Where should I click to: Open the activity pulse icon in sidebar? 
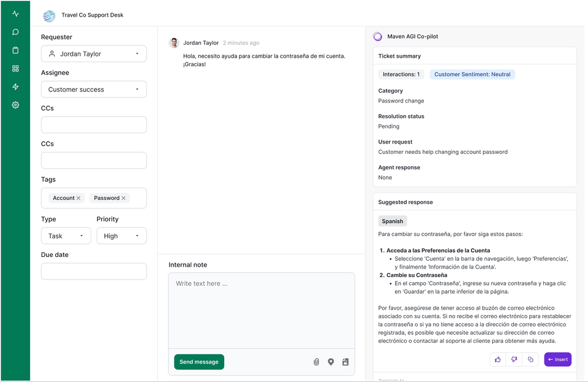click(15, 13)
